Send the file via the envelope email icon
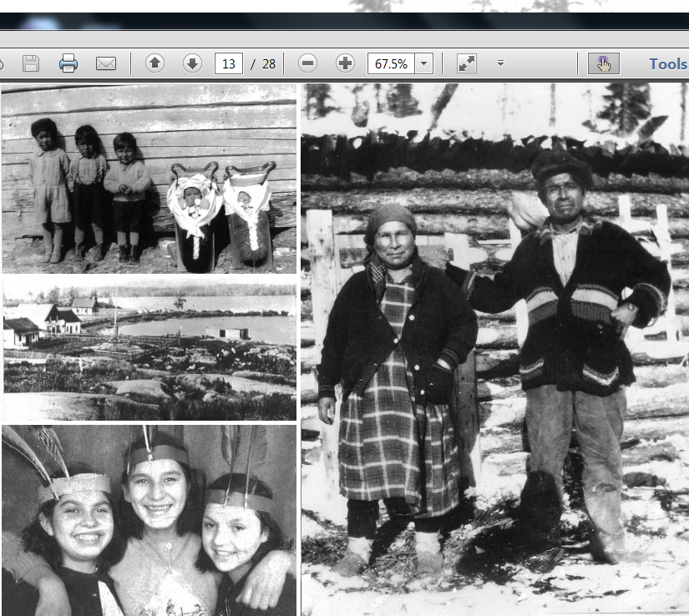 (106, 63)
